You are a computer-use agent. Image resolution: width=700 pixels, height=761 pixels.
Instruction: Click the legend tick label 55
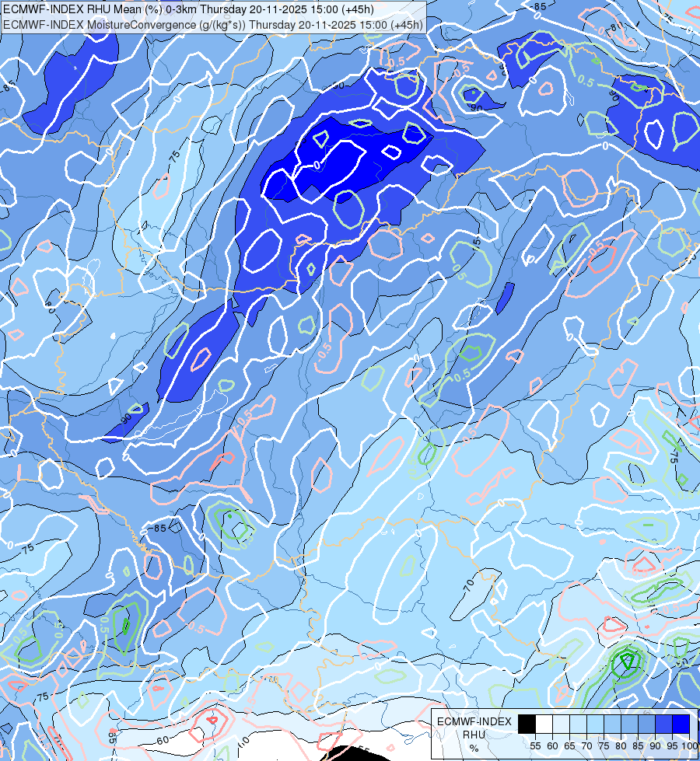click(535, 746)
